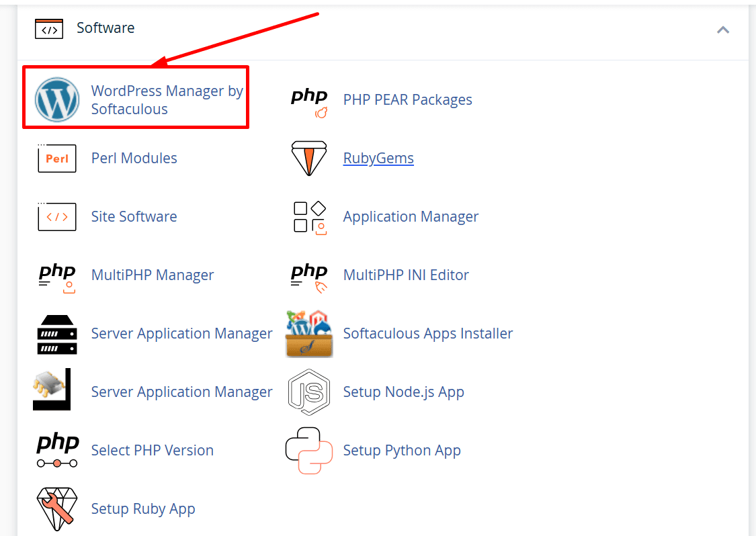Open the Setup Python App text link
Screen dimensions: 756x536
402,450
